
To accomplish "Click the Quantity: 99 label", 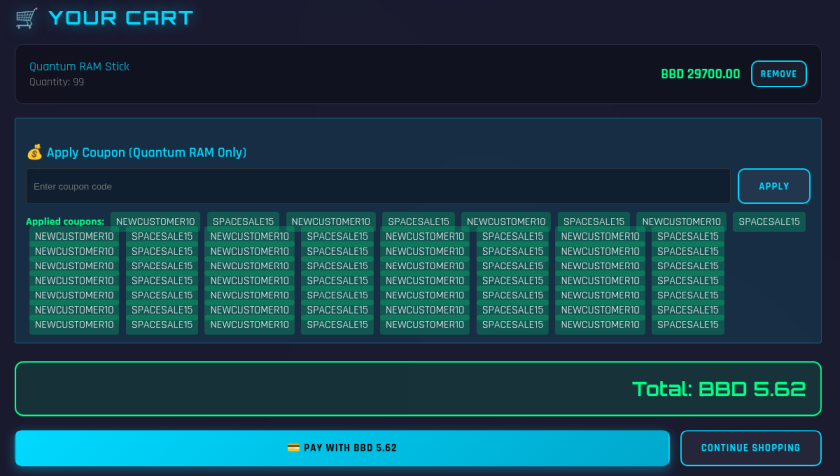I will [56, 82].
